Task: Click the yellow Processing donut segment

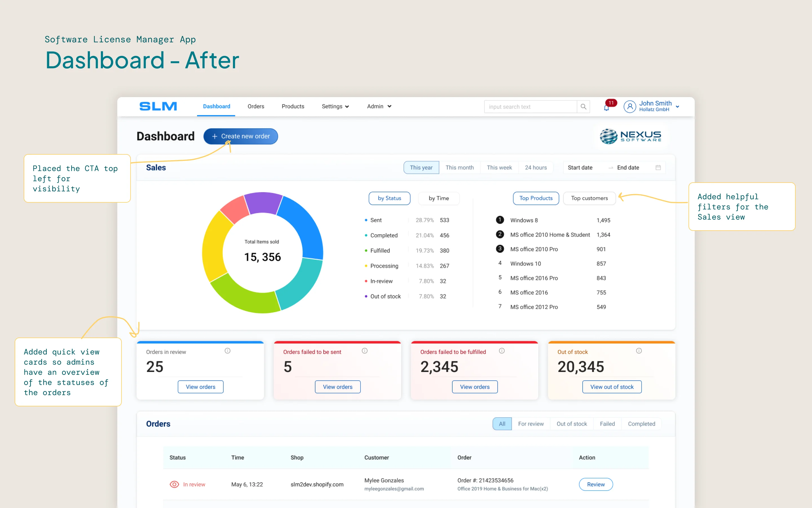Action: click(x=213, y=248)
